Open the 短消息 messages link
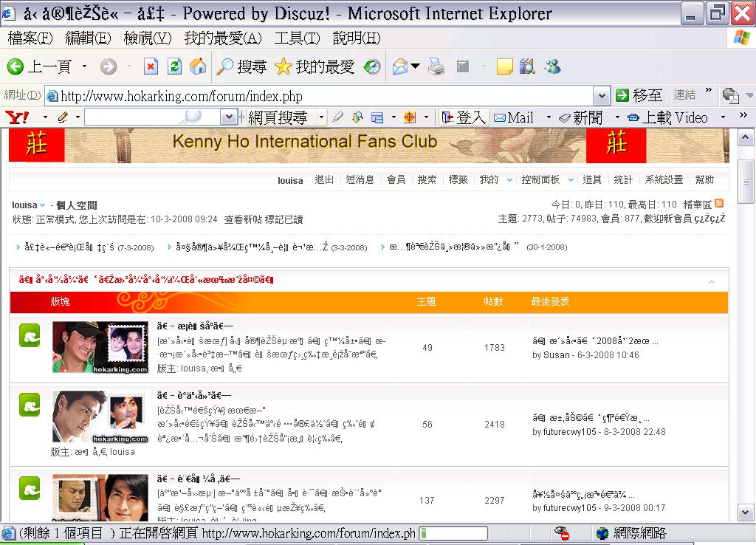 pos(360,180)
